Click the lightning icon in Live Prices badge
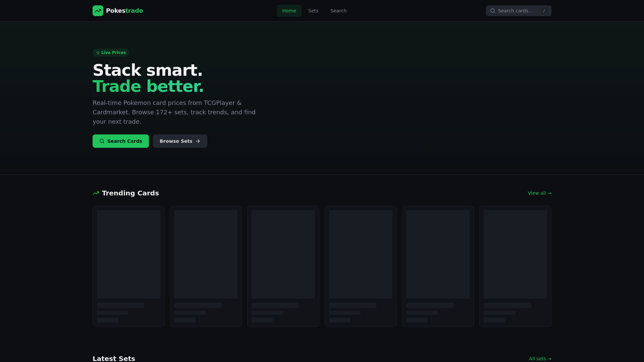Image resolution: width=644 pixels, height=362 pixels. [x=98, y=53]
